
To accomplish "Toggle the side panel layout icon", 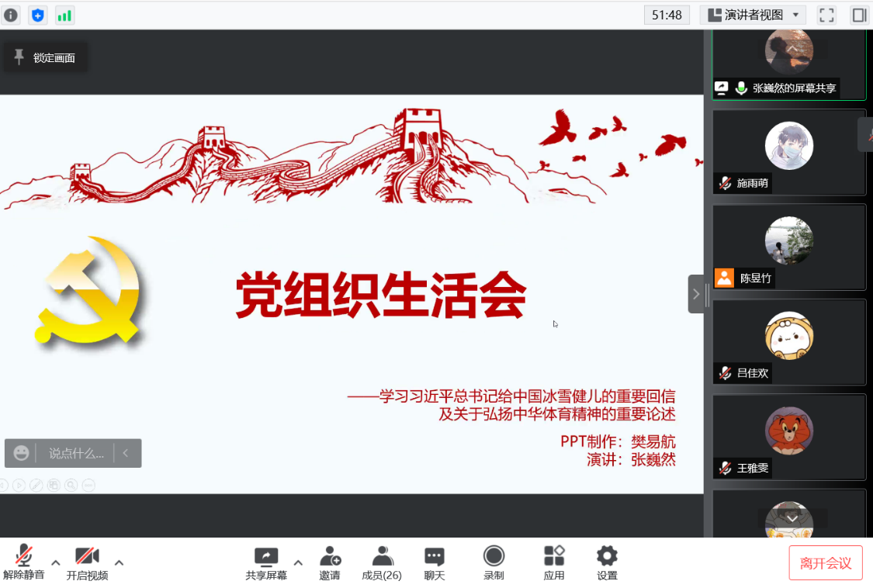I will 859,15.
